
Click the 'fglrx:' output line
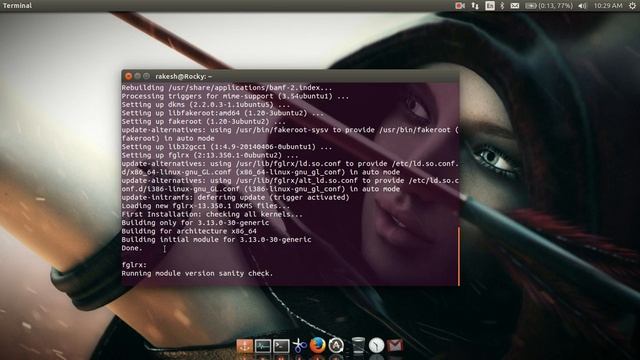click(134, 265)
